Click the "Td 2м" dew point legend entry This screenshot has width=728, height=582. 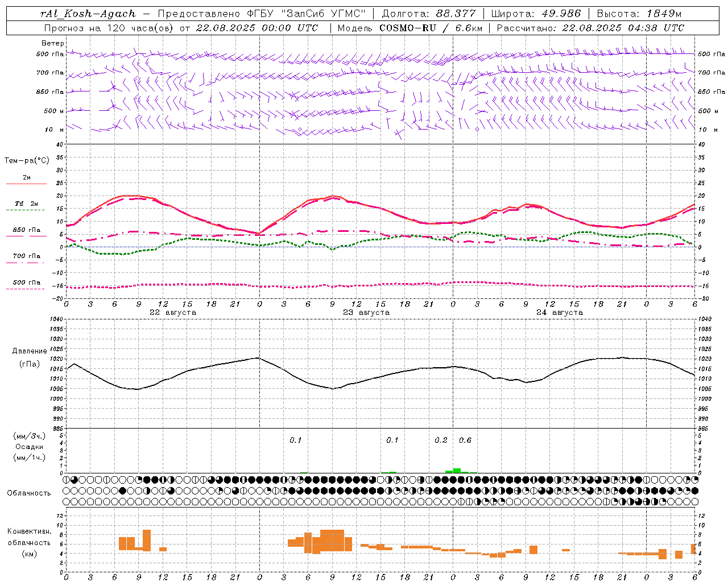[26, 203]
